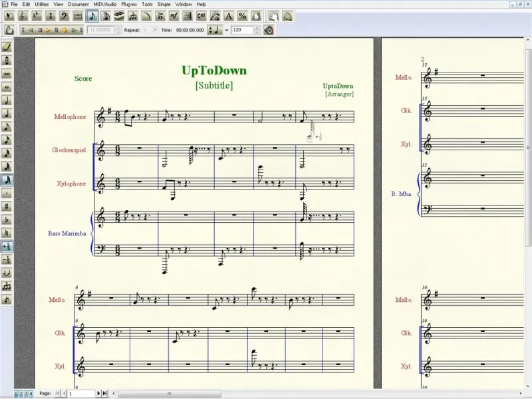
Task: Click the Pause button
Action: [57, 30]
